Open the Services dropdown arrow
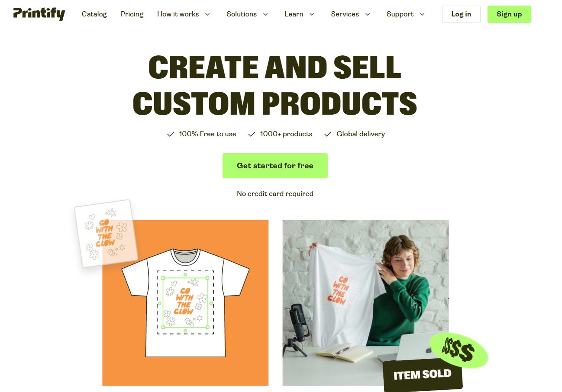The image size is (562, 392). [368, 14]
